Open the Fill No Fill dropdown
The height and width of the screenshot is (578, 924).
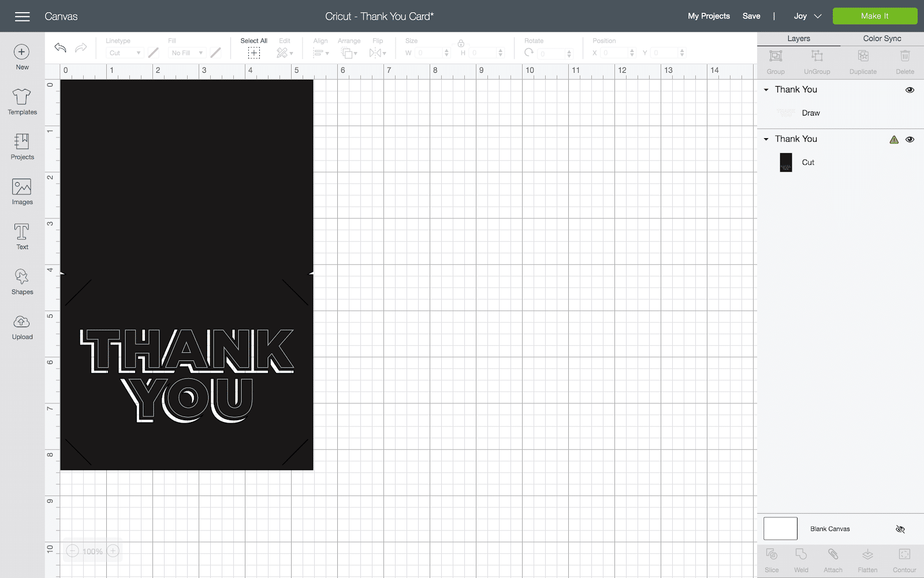tap(187, 53)
